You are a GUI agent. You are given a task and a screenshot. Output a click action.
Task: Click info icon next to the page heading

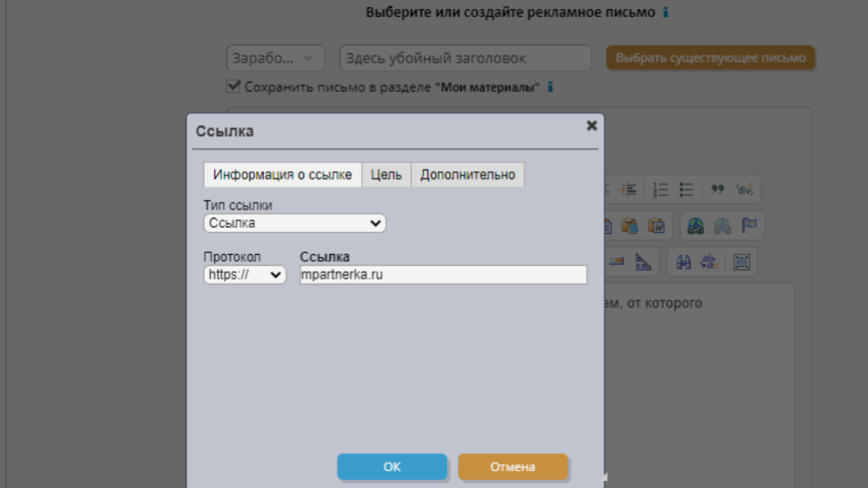tap(666, 12)
